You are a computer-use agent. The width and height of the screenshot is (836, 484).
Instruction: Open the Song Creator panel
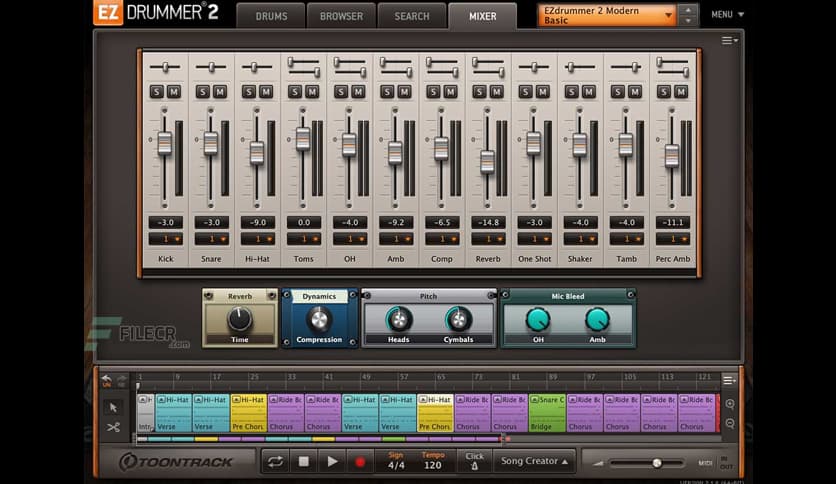point(534,461)
